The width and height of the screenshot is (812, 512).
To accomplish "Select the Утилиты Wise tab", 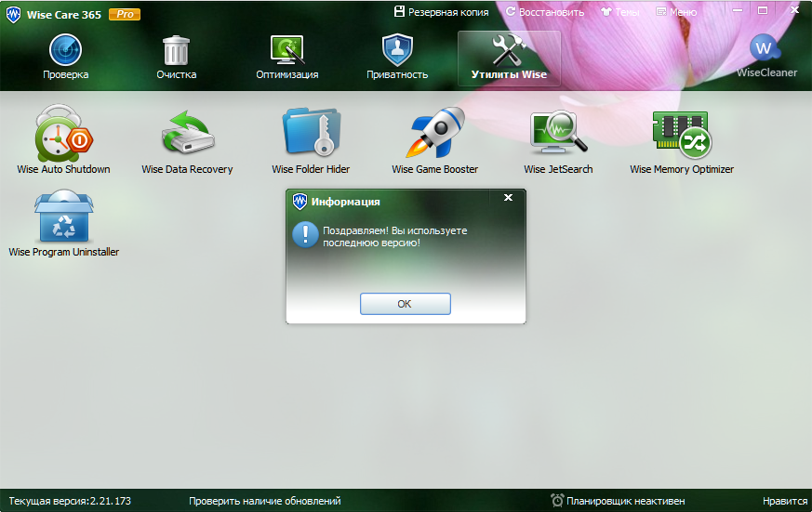I will [509, 59].
